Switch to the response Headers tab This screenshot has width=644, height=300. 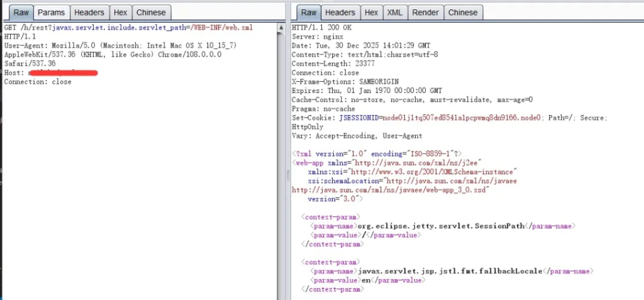click(340, 12)
